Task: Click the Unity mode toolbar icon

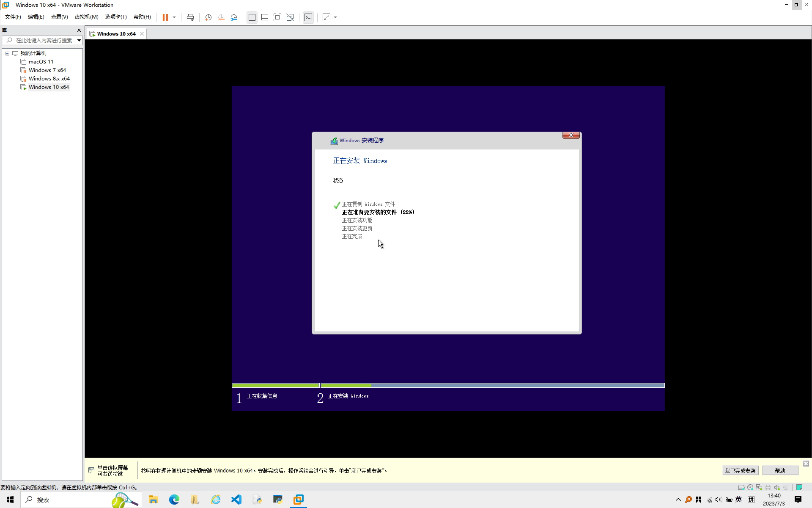Action: 290,17
